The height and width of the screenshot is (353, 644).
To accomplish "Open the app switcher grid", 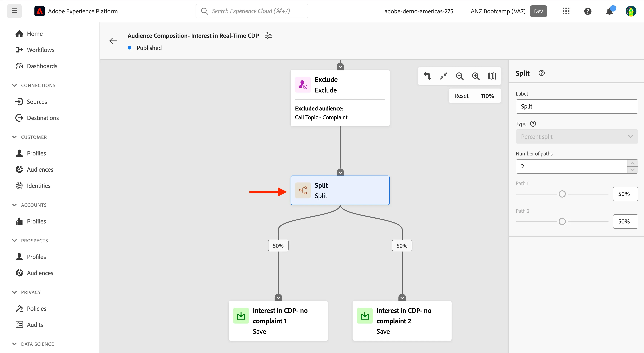I will pyautogui.click(x=566, y=11).
